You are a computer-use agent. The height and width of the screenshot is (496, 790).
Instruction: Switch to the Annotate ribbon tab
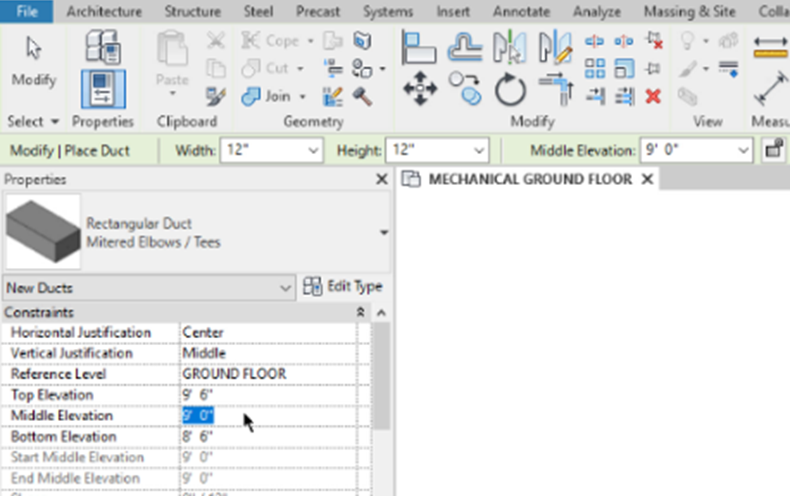click(521, 11)
